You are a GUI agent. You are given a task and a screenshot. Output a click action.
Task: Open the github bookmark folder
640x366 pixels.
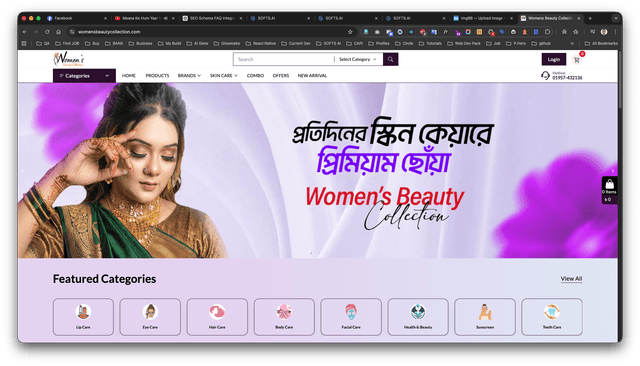[x=541, y=43]
